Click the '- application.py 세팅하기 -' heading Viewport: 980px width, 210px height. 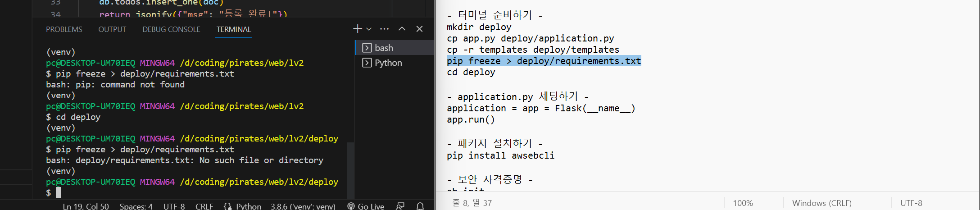coord(517,96)
